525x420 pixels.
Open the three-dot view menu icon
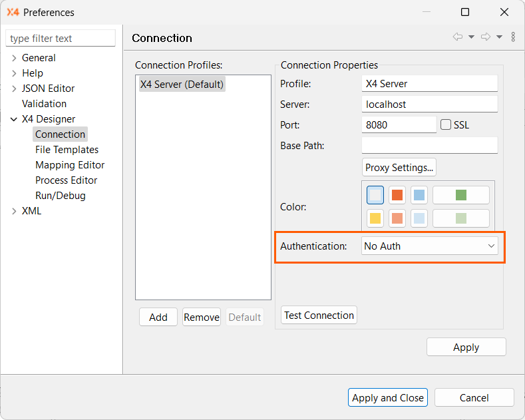tap(513, 37)
